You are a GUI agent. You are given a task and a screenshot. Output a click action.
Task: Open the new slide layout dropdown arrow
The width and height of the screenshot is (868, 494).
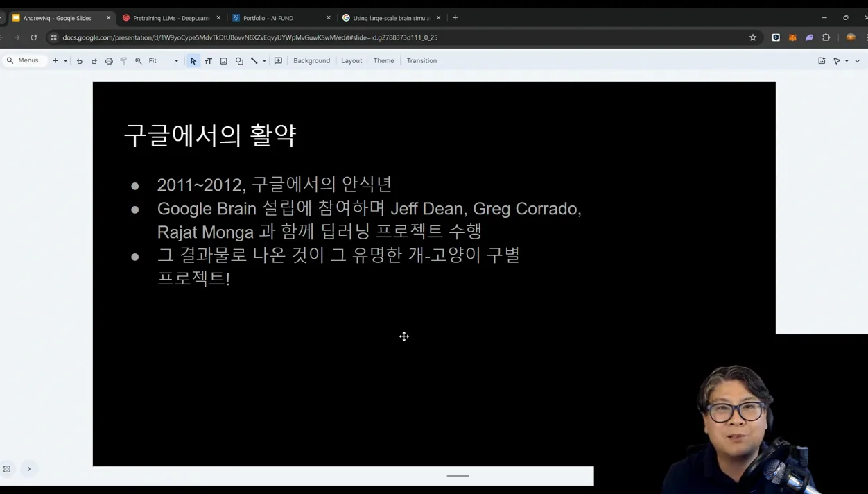(65, 61)
